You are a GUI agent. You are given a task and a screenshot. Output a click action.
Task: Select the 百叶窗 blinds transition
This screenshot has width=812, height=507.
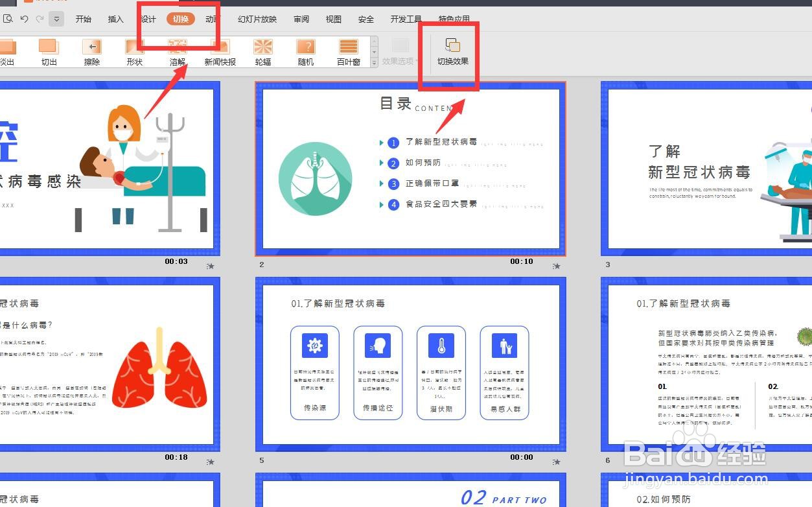tap(349, 52)
